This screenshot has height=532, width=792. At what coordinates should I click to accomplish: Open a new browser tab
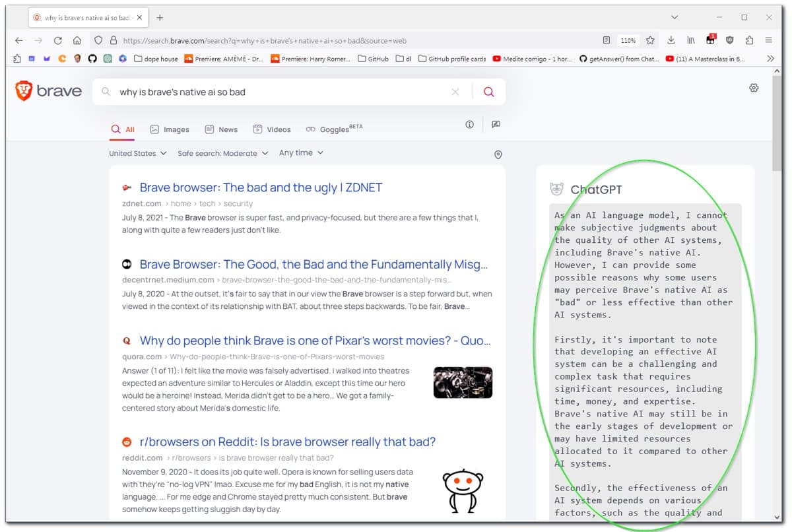pyautogui.click(x=160, y=18)
